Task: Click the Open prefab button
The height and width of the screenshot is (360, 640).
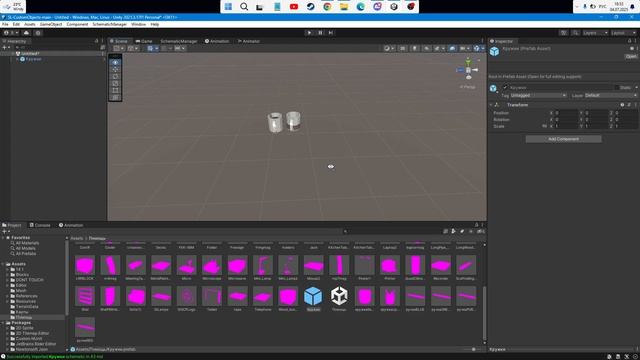Action: (x=631, y=56)
